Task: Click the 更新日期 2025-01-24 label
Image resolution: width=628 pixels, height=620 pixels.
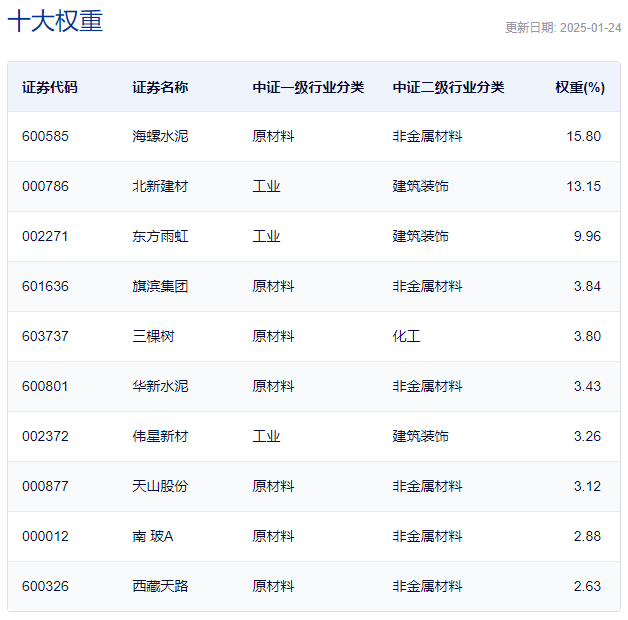Action: coord(563,28)
